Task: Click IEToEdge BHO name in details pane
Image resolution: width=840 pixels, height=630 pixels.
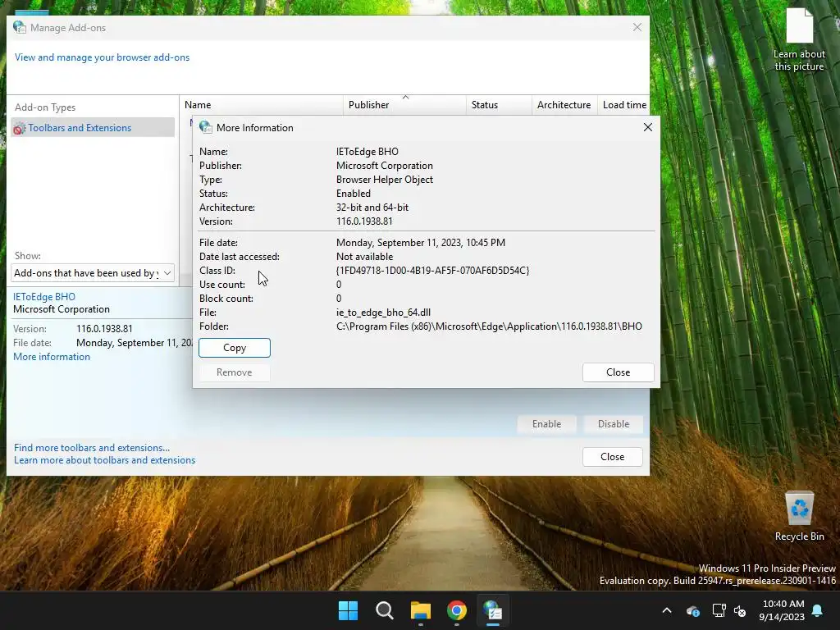Action: [x=44, y=297]
